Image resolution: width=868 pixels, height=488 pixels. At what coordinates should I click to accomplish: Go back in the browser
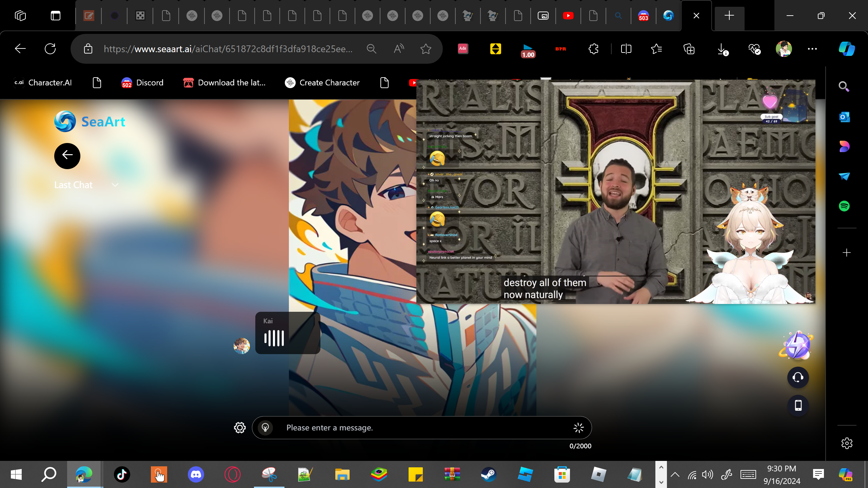tap(20, 49)
